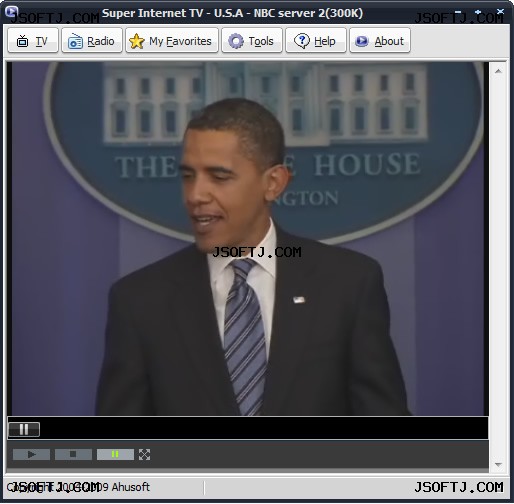Close the Super Internet TV window
This screenshot has height=504, width=514.
500,12
